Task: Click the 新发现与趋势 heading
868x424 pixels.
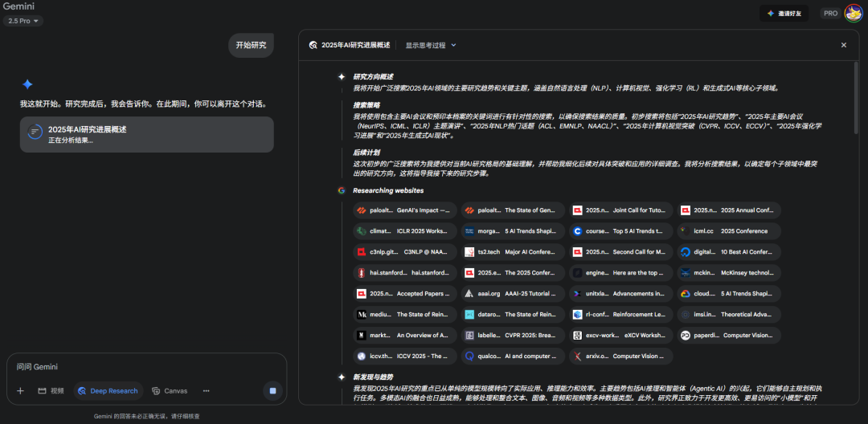Action: coord(373,377)
